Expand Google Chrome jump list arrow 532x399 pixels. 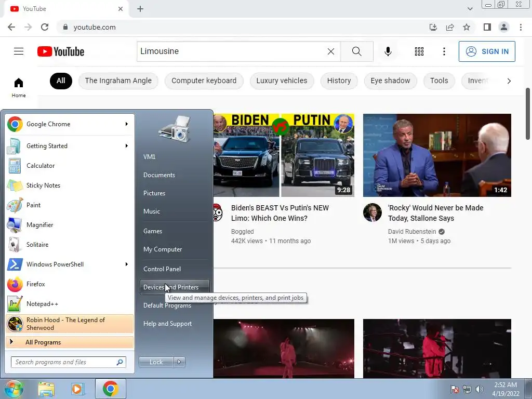127,124
